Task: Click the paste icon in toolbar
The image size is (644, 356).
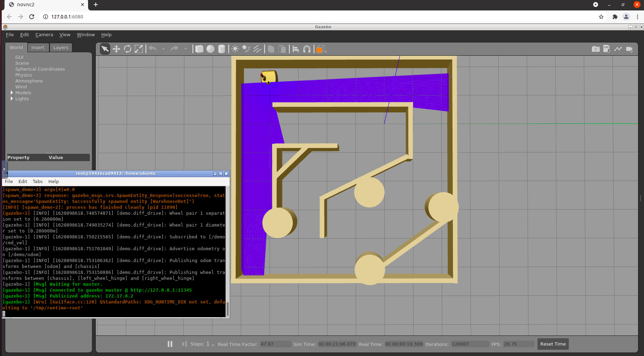Action: (x=282, y=49)
